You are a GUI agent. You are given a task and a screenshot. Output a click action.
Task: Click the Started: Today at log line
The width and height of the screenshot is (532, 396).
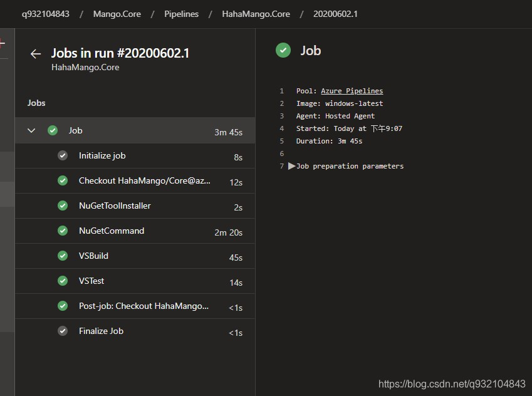349,128
